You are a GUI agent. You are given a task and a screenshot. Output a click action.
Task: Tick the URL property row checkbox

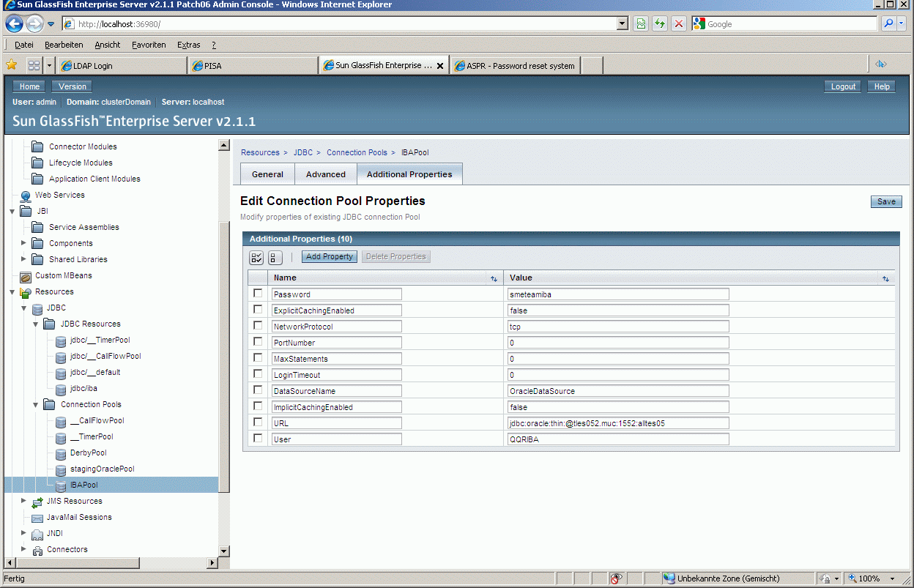click(x=258, y=423)
